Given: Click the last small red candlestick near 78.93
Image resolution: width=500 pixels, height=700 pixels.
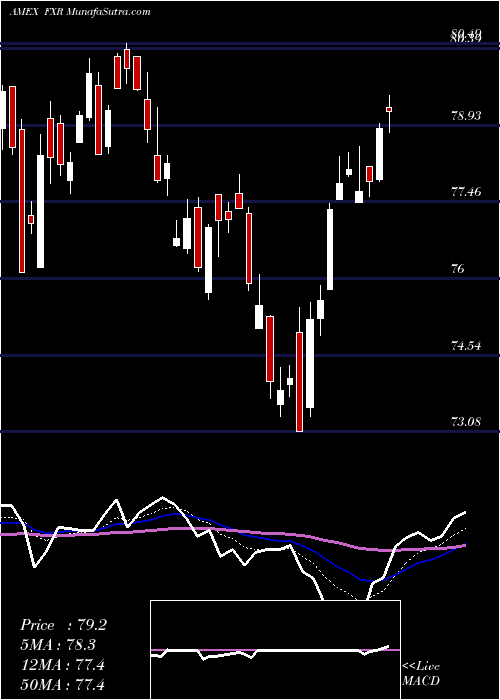Looking at the screenshot, I should (389, 109).
